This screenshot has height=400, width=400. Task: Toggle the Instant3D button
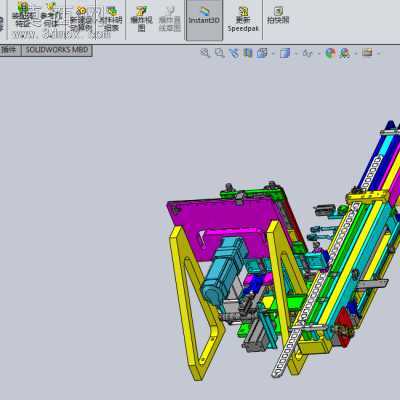pyautogui.click(x=204, y=20)
